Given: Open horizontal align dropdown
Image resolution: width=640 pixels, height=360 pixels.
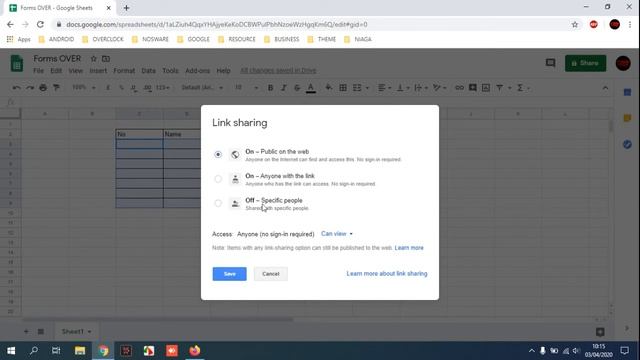Looking at the screenshot, I should click(x=384, y=88).
